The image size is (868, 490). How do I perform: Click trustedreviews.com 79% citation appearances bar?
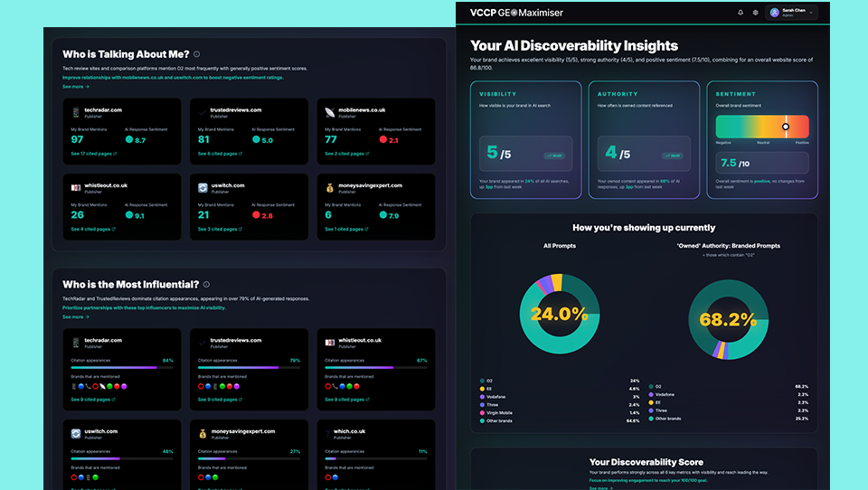tap(250, 367)
